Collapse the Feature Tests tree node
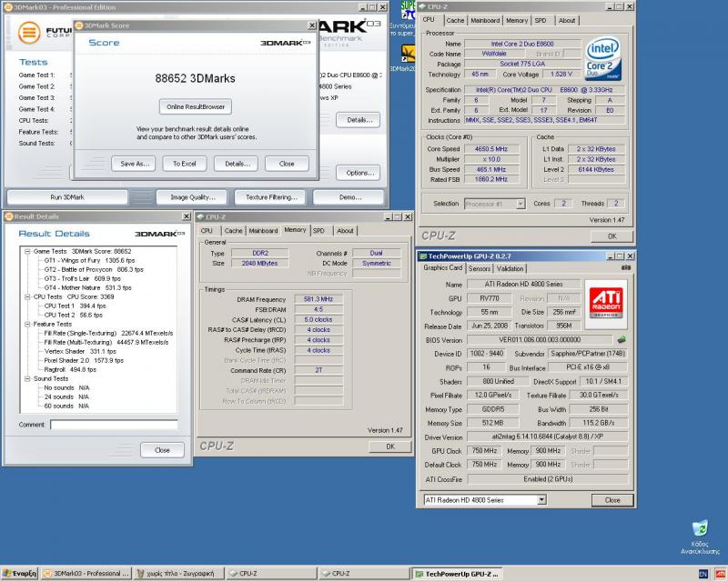This screenshot has height=582, width=728. point(27,324)
